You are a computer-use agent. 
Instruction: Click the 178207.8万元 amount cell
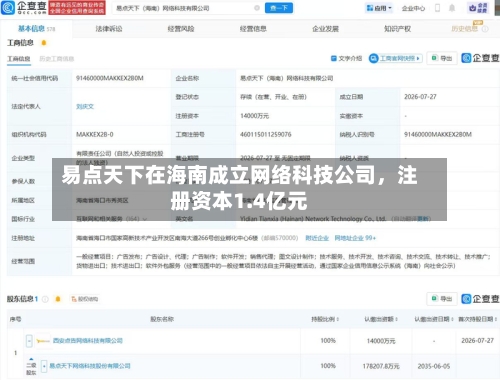pyautogui.click(x=381, y=366)
